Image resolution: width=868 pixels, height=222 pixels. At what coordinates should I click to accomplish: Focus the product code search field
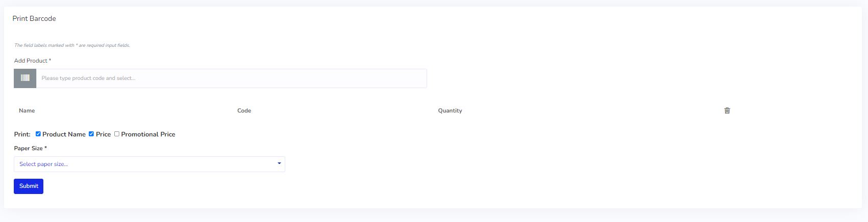point(231,78)
